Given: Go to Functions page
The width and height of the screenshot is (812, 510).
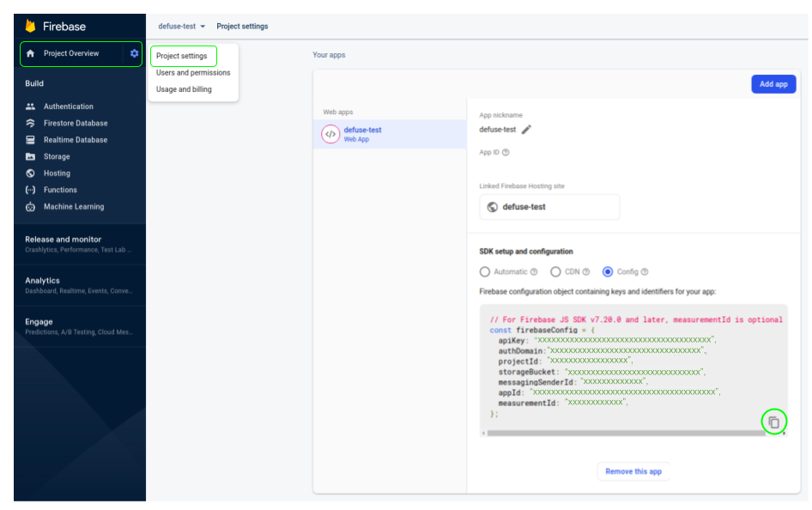Looking at the screenshot, I should (x=60, y=190).
